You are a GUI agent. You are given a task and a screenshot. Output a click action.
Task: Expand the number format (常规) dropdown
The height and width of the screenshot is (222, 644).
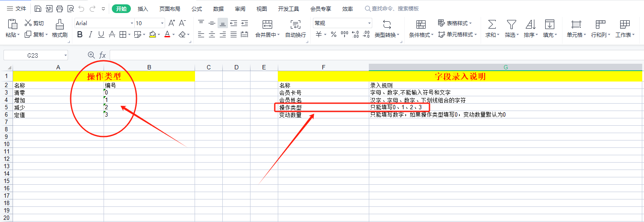click(369, 23)
